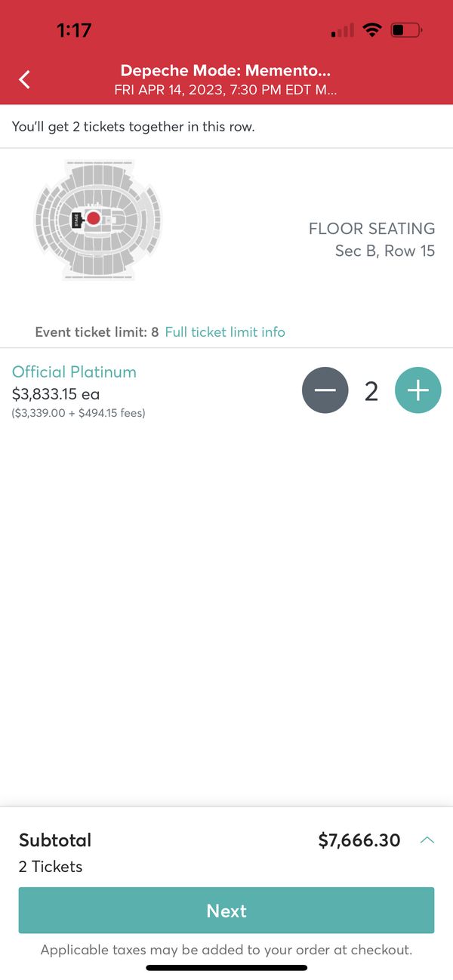Open Full ticket limit info link
453x980 pixels.
pos(225,331)
